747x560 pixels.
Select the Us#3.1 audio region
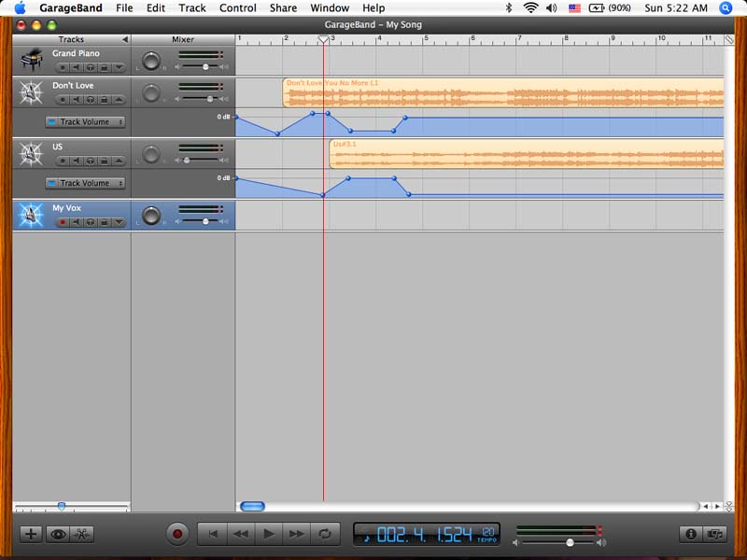click(x=527, y=154)
